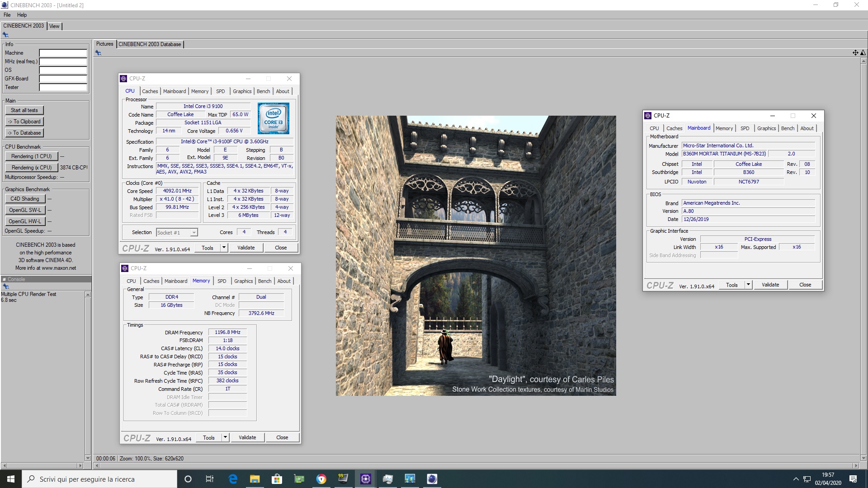Click the B360M MORTAR TITANIUM model text
Screen dimensions: 868x488
click(x=724, y=154)
